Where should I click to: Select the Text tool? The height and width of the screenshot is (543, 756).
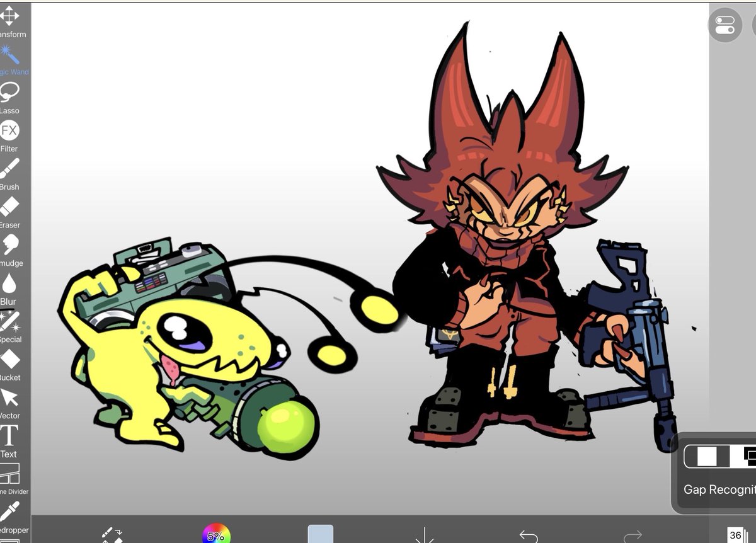9,442
